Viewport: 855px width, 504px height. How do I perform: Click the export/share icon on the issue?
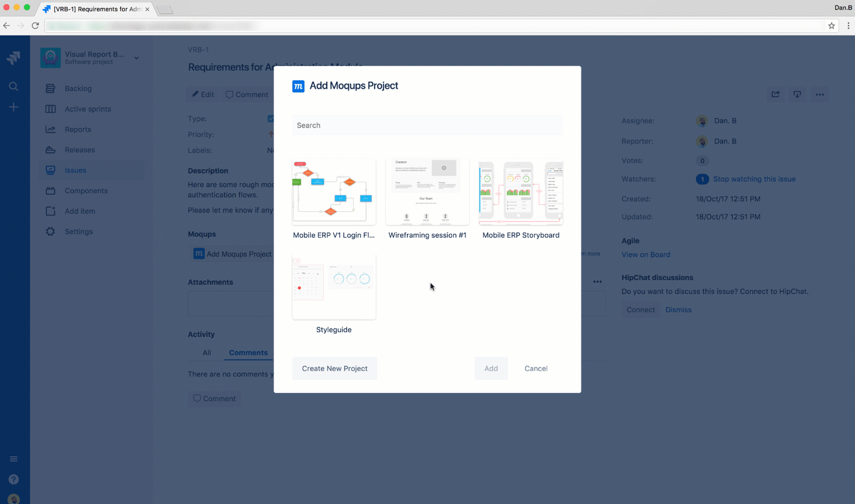tap(775, 95)
